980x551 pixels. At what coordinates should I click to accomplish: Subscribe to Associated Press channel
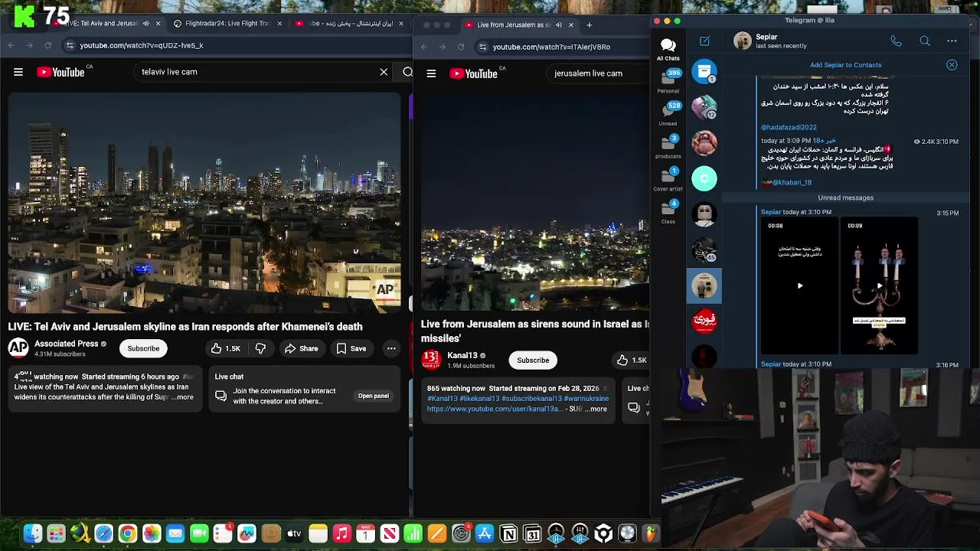pos(143,348)
